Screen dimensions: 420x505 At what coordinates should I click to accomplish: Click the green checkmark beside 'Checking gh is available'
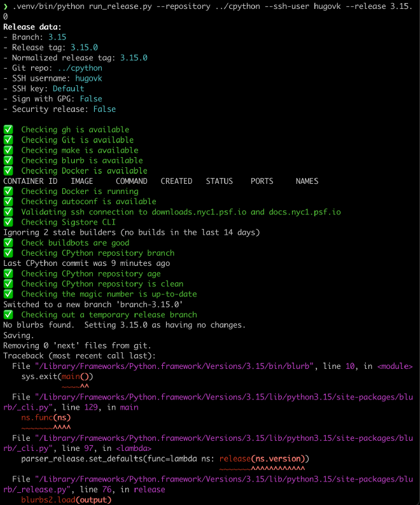point(8,130)
